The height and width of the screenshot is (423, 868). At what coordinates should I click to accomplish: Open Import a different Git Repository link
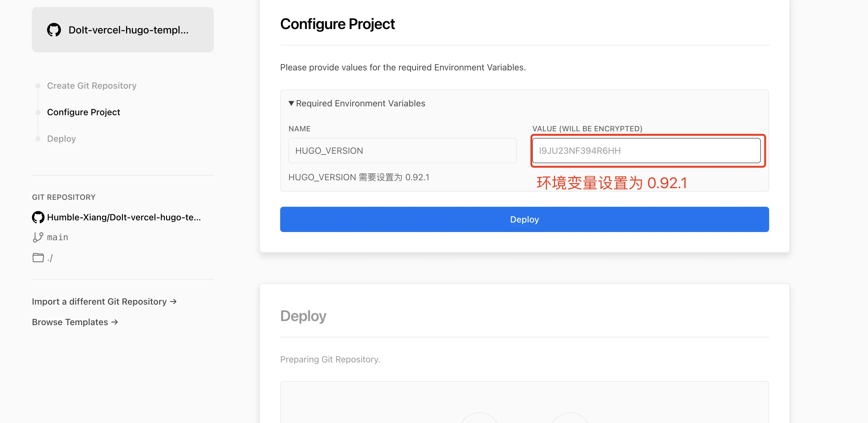99,301
